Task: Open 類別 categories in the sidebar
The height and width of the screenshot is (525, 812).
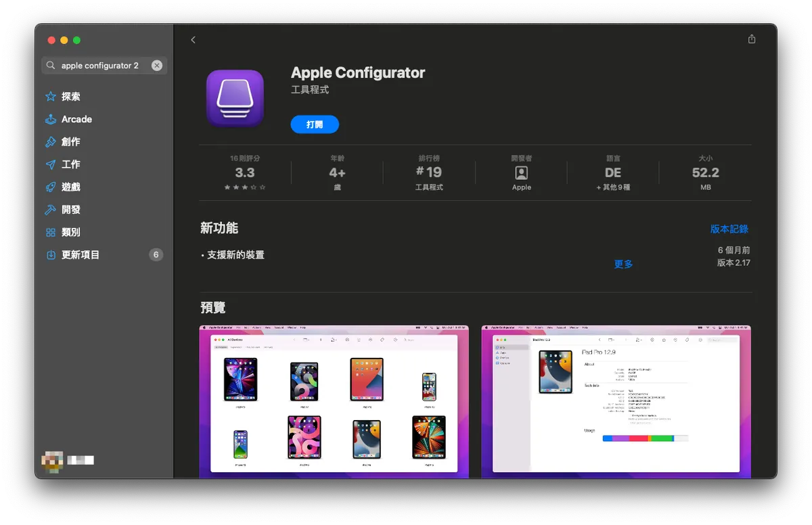Action: tap(70, 232)
